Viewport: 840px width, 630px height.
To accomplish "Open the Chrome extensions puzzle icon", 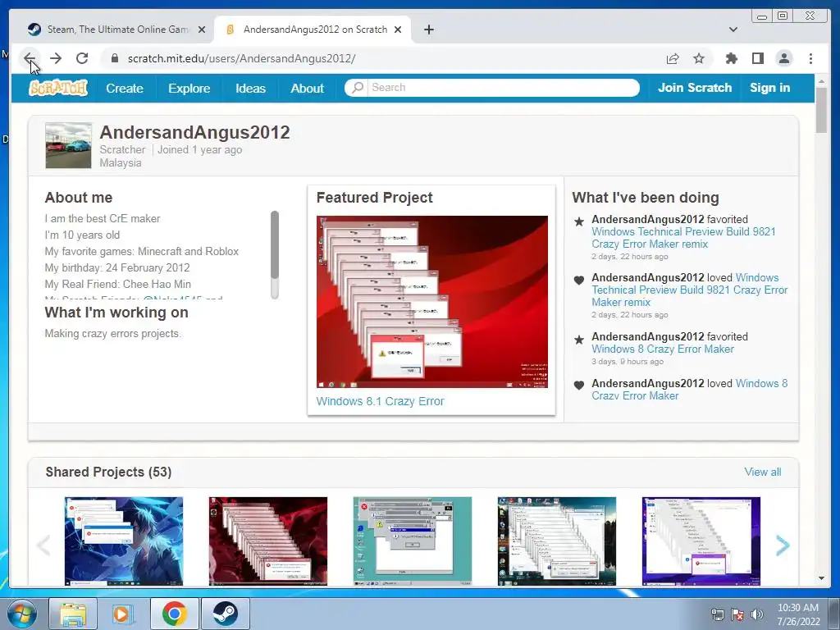I will pyautogui.click(x=731, y=58).
